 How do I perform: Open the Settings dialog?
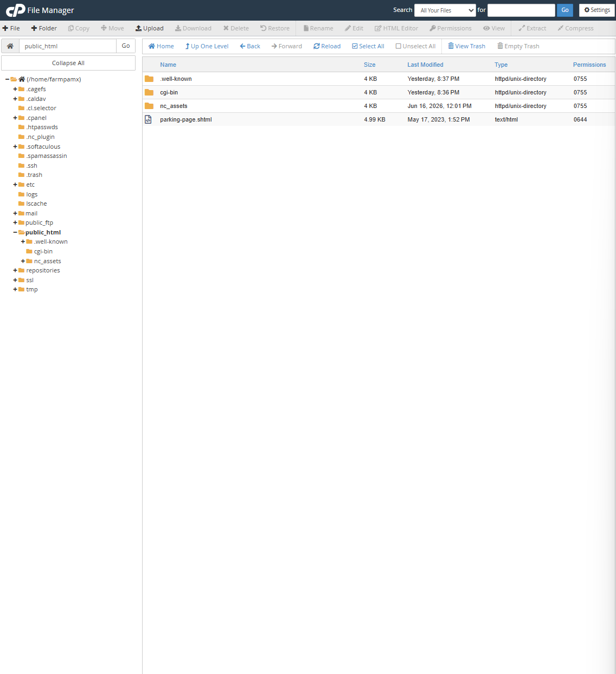coord(597,10)
